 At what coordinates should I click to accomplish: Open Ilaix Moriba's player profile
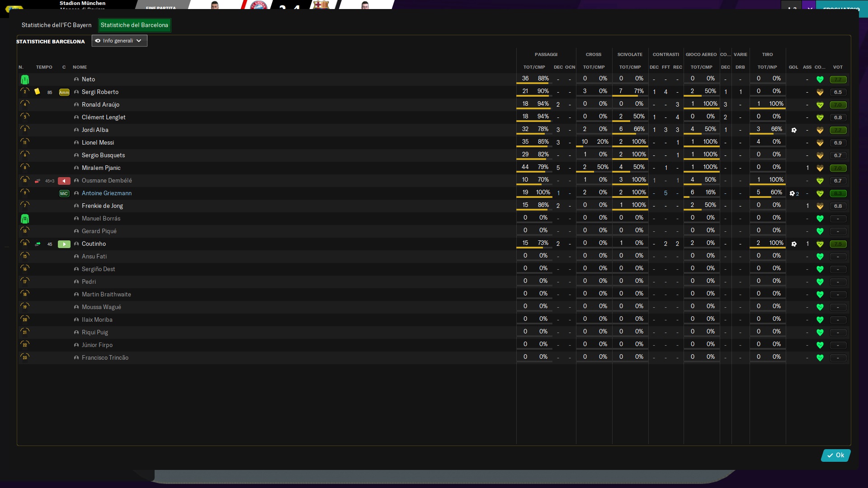pyautogui.click(x=97, y=320)
